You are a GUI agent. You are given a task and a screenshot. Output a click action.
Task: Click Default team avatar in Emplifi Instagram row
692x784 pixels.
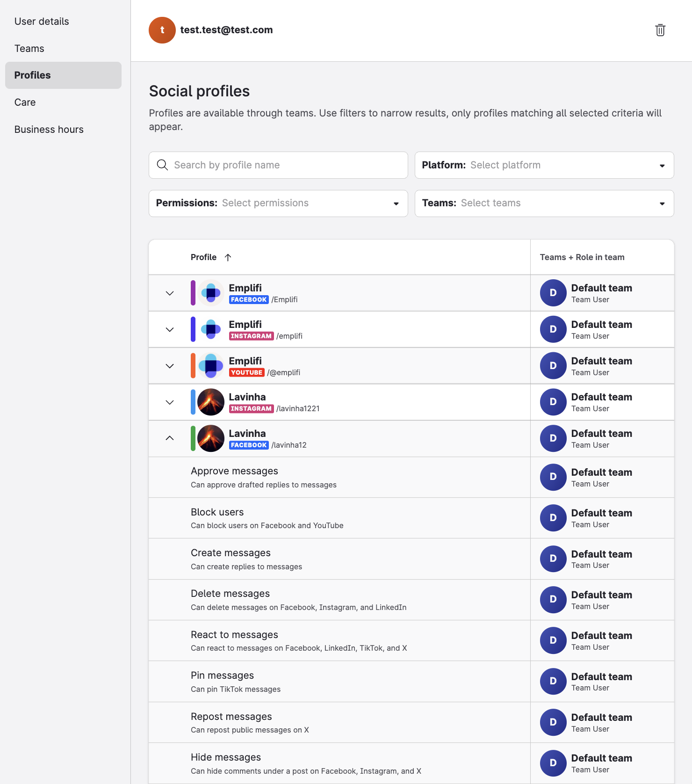click(x=553, y=329)
